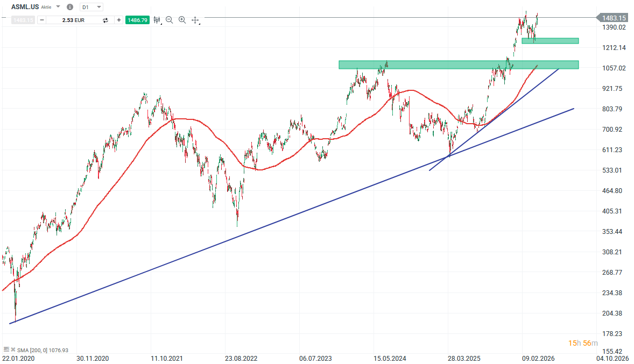Zoom in using the plus magnifier icon
This screenshot has width=634, height=364.
(182, 20)
